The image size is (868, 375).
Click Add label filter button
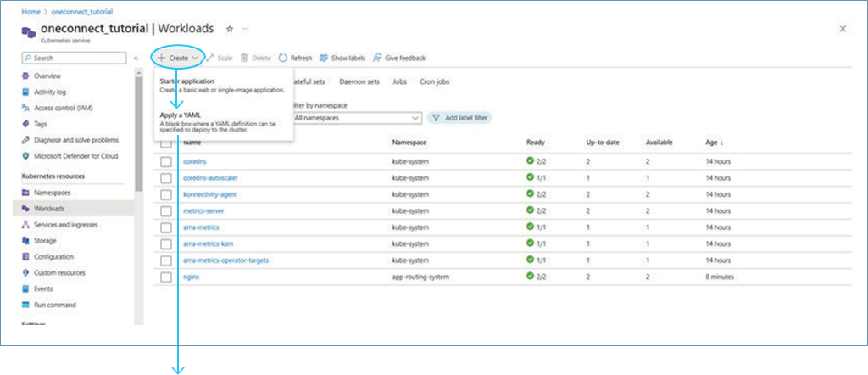[459, 118]
